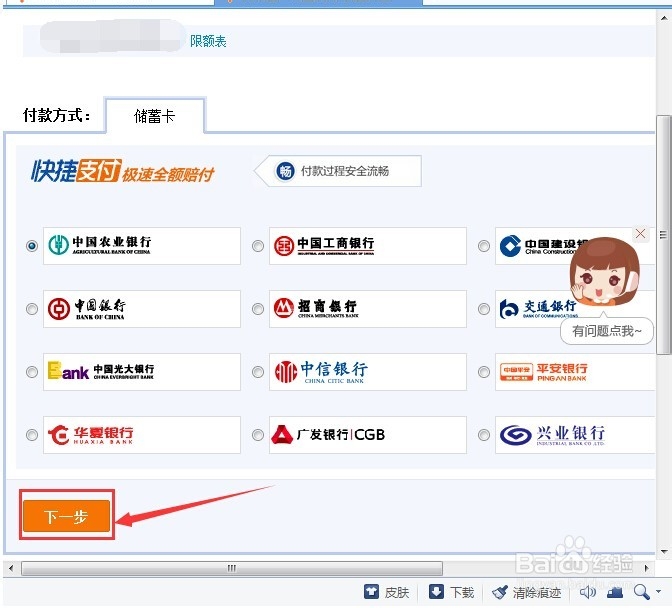This screenshot has height=608, width=672.
Task: Click the 有问题点我 help bubble
Action: [x=606, y=331]
